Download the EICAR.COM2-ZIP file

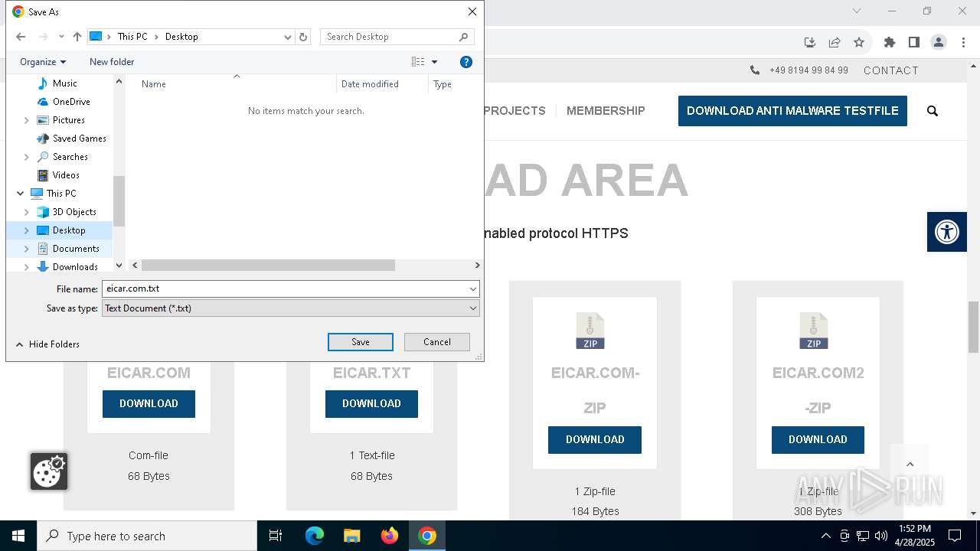tap(818, 440)
